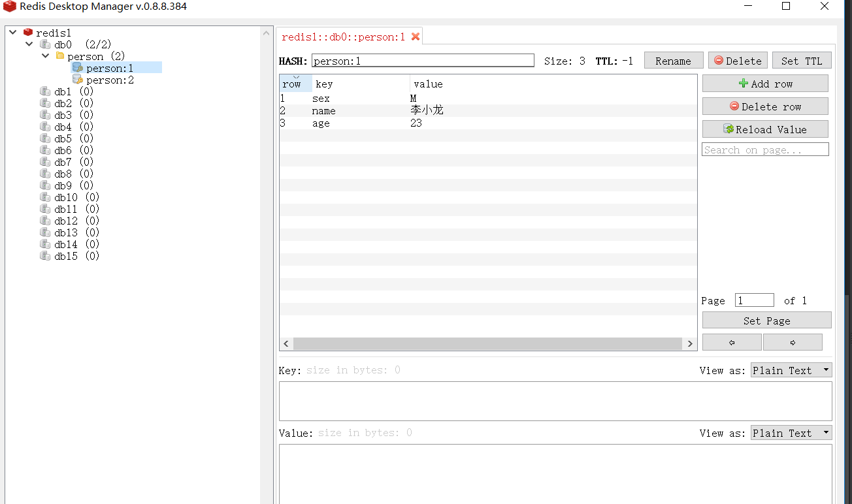Click the db12 database icon

(45, 221)
